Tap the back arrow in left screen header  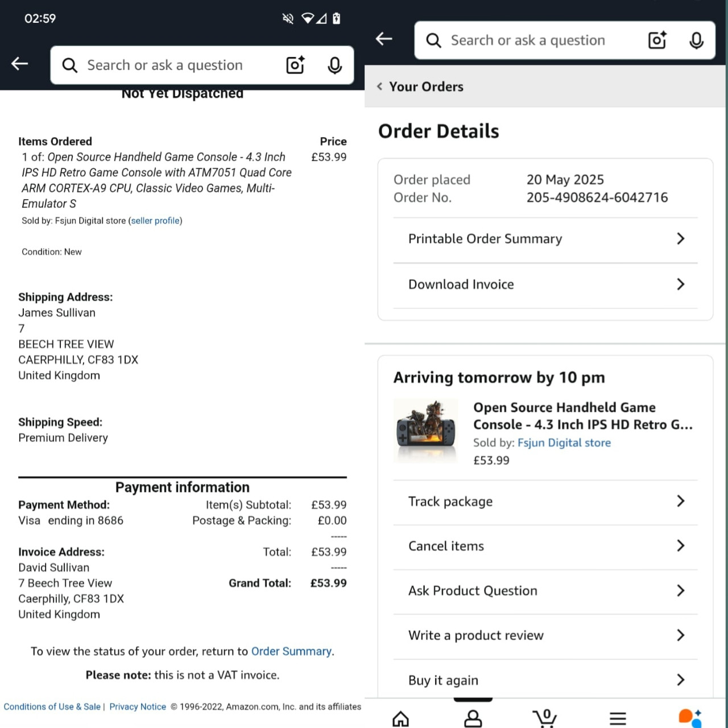point(20,64)
